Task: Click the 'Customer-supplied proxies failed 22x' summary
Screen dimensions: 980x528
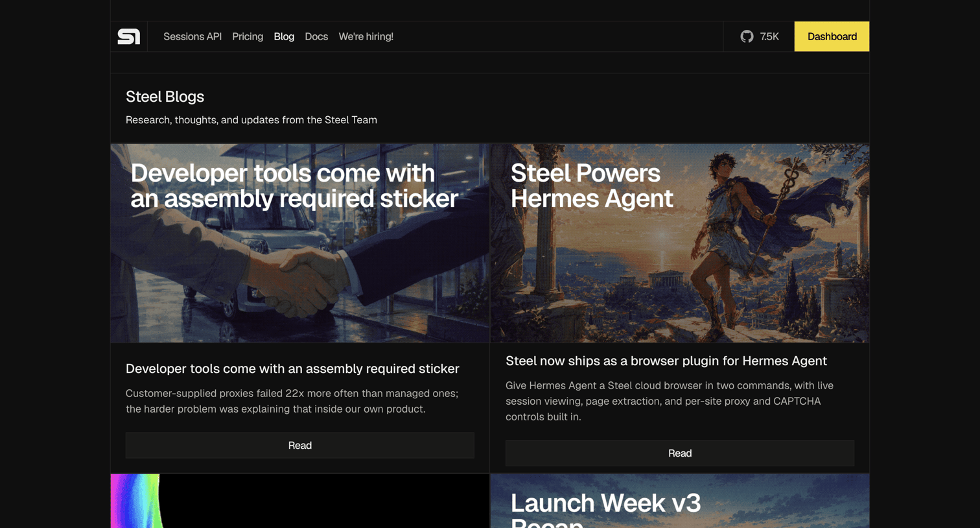Action: (292, 401)
